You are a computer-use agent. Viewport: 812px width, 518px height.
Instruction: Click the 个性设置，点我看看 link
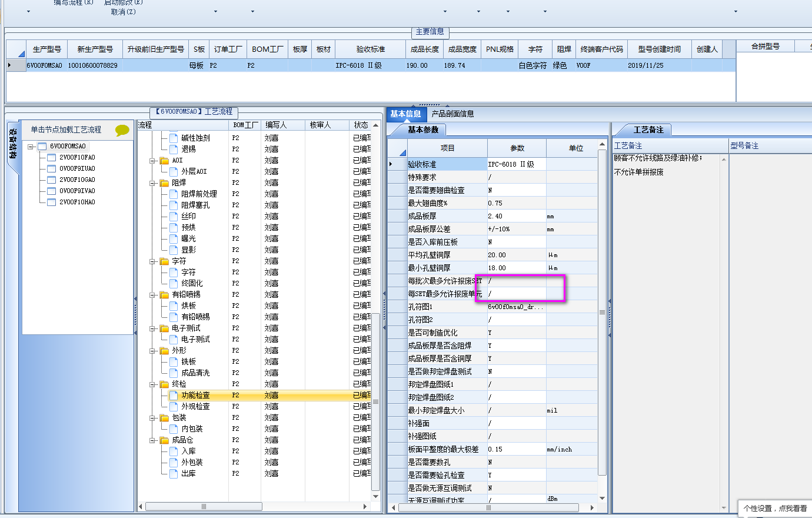(775, 508)
